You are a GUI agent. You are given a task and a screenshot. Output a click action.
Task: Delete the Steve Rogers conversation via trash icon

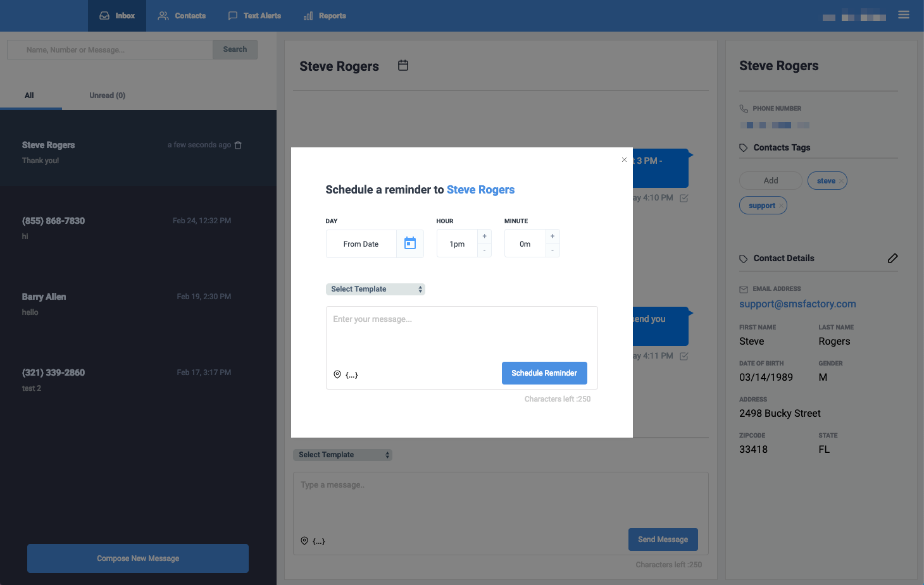point(238,145)
